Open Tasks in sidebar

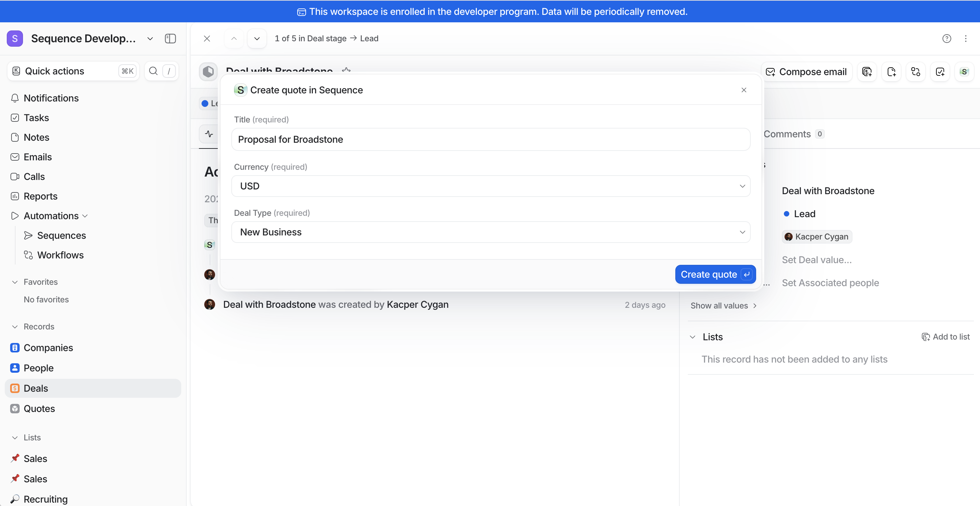pyautogui.click(x=36, y=118)
